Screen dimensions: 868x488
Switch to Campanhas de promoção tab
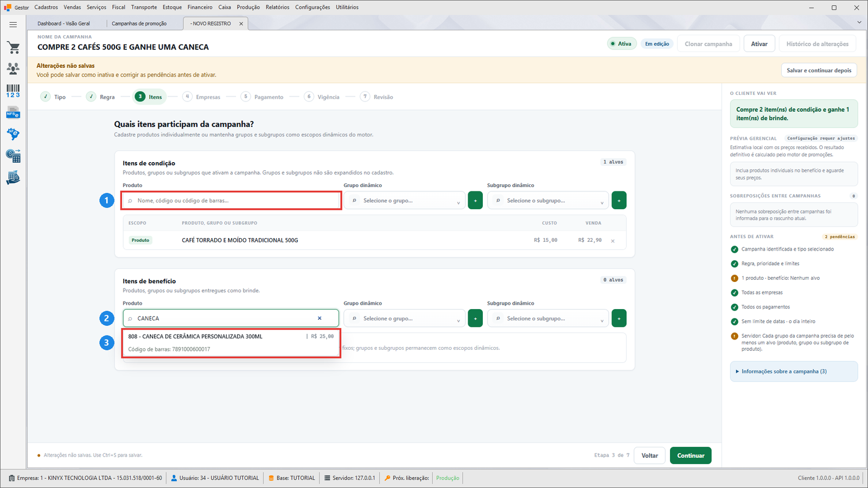point(139,24)
